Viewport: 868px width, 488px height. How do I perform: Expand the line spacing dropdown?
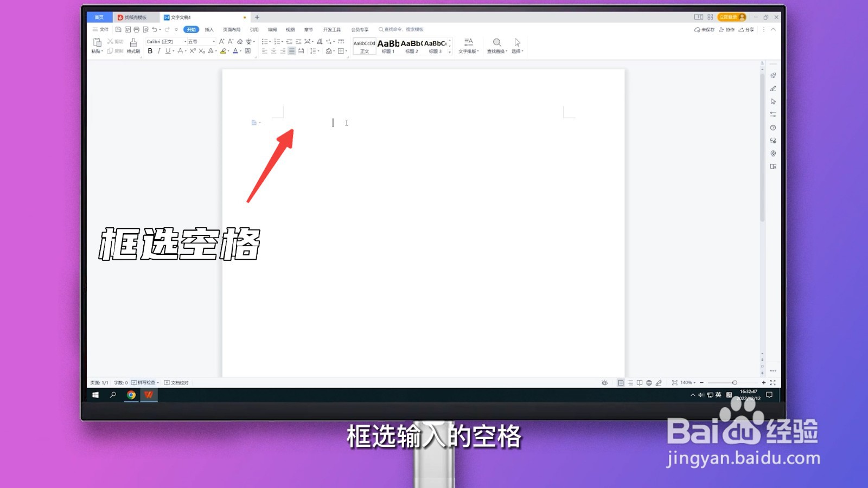tap(314, 50)
